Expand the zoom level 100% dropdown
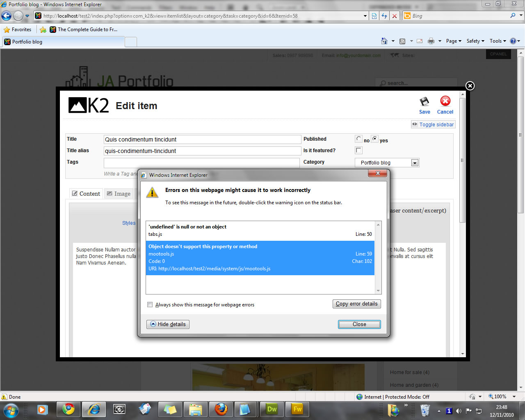This screenshot has width=525, height=420. [x=514, y=397]
